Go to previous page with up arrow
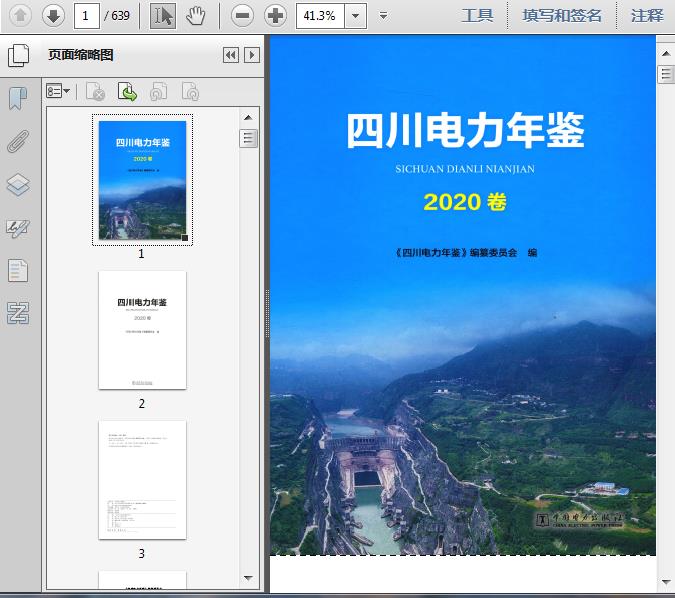 (x=20, y=16)
